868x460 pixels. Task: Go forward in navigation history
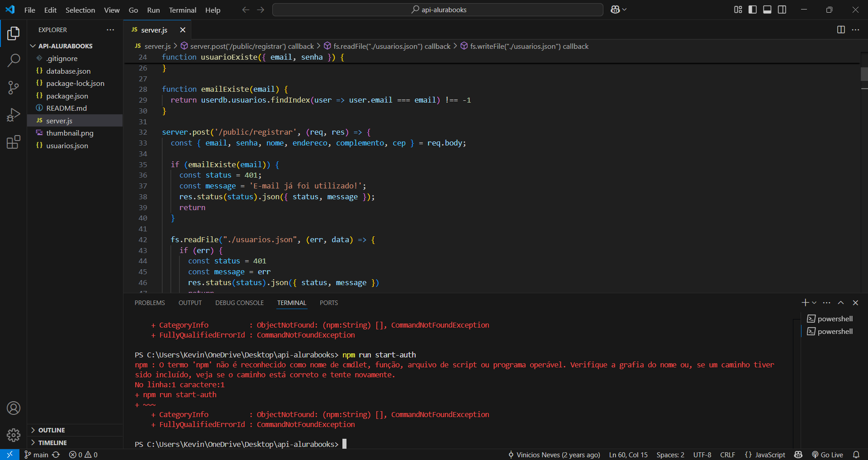[261, 9]
